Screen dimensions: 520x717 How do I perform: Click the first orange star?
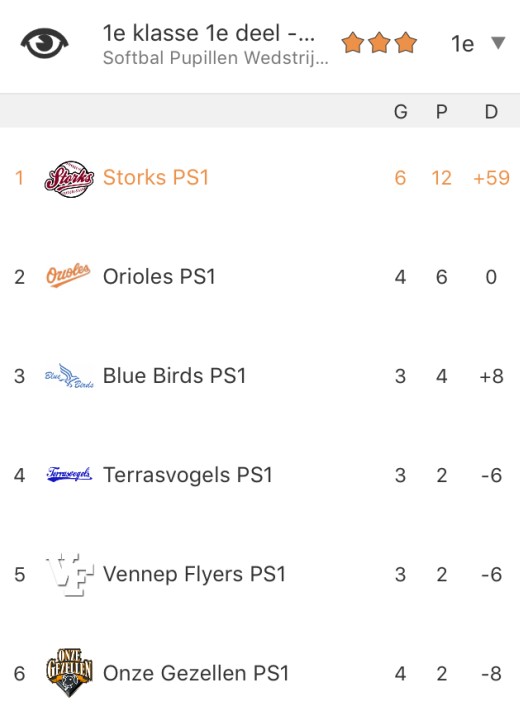(x=353, y=43)
